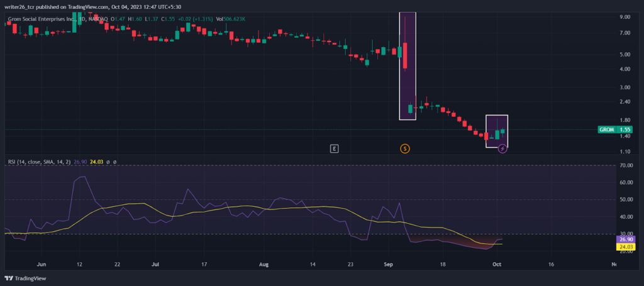This screenshot has width=644, height=286.
Task: Click the 23 date label on time axis
Action: click(x=350, y=265)
